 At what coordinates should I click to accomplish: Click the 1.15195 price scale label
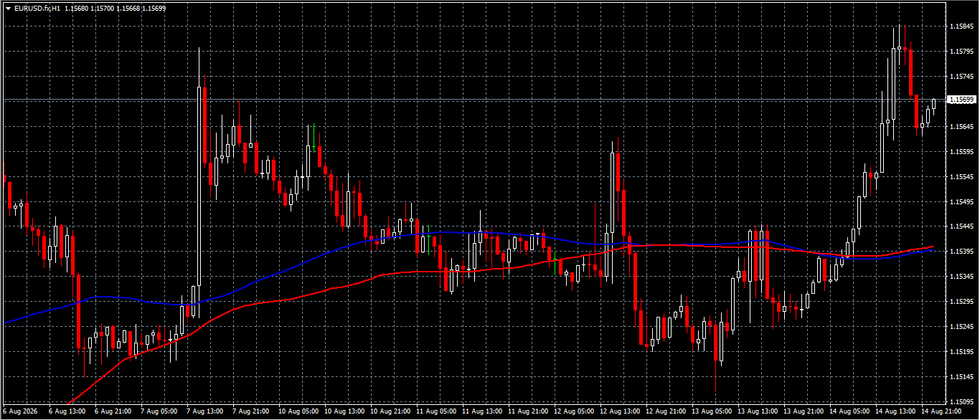(961, 352)
